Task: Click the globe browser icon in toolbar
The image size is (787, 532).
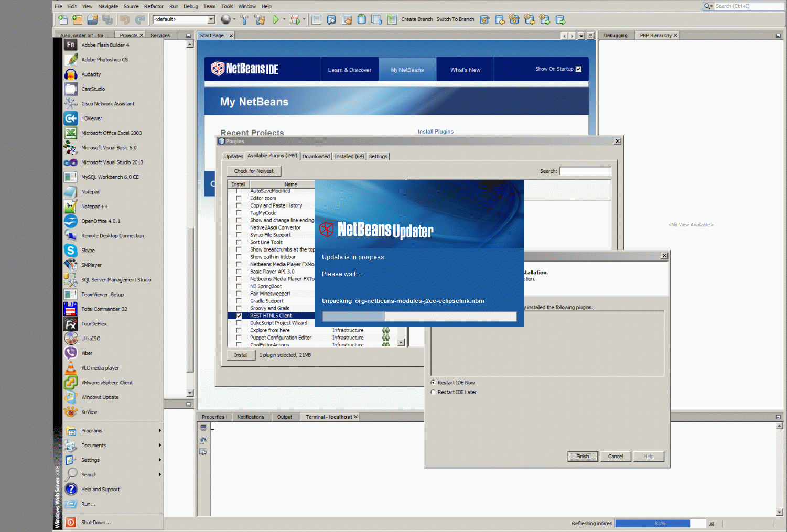Action: 226,19
